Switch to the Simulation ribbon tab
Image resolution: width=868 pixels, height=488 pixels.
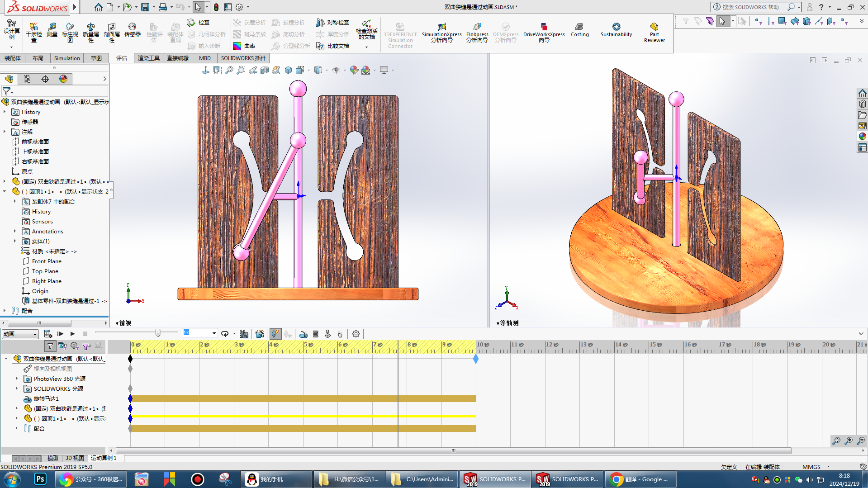point(67,58)
